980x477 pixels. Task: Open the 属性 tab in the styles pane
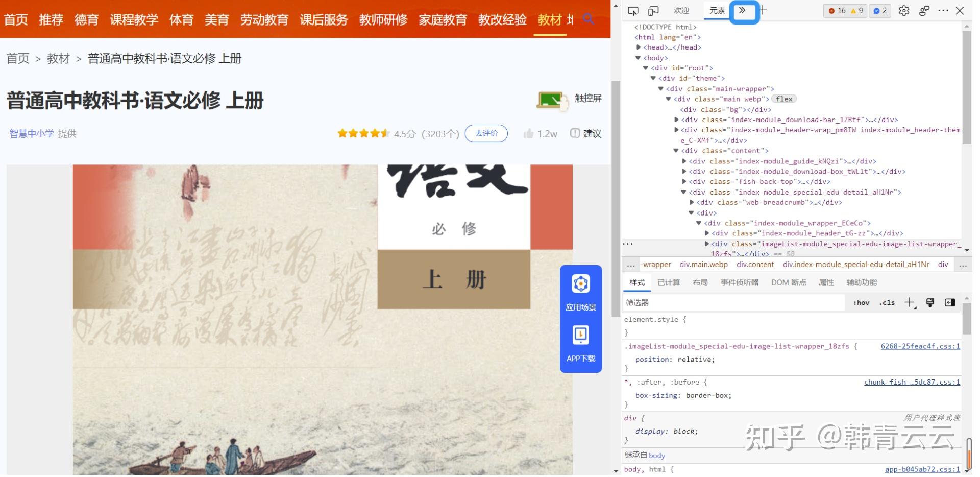click(826, 283)
